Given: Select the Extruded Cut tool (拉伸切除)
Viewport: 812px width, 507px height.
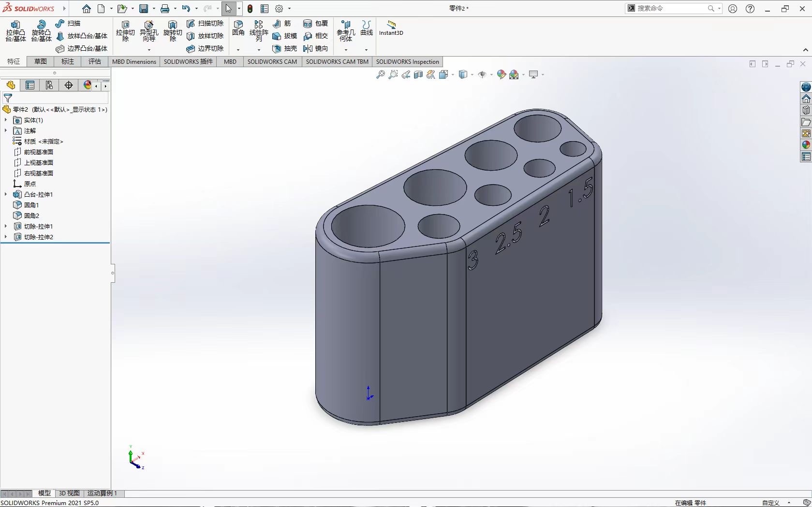Looking at the screenshot, I should (x=125, y=31).
